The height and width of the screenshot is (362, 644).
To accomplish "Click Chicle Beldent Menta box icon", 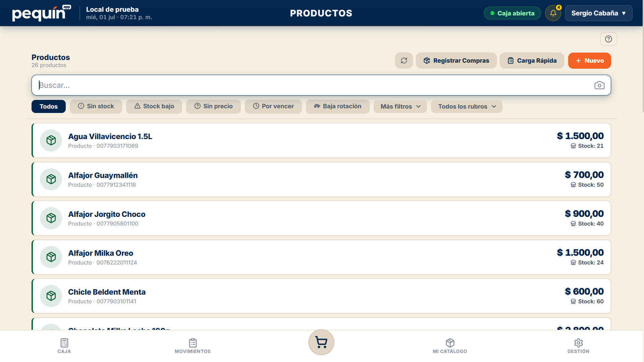I will 51,296.
